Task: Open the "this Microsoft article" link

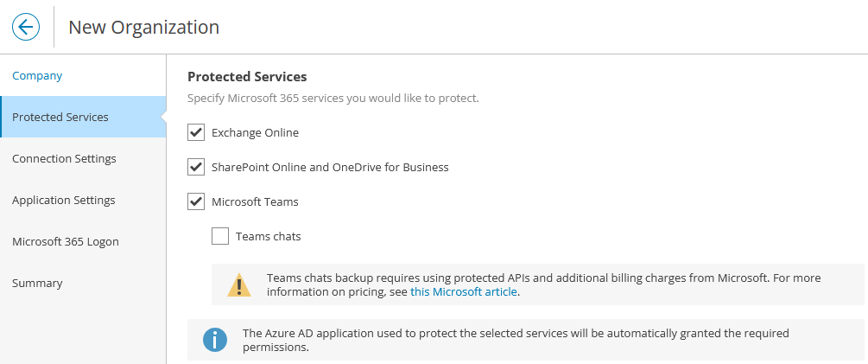Action: tap(463, 291)
